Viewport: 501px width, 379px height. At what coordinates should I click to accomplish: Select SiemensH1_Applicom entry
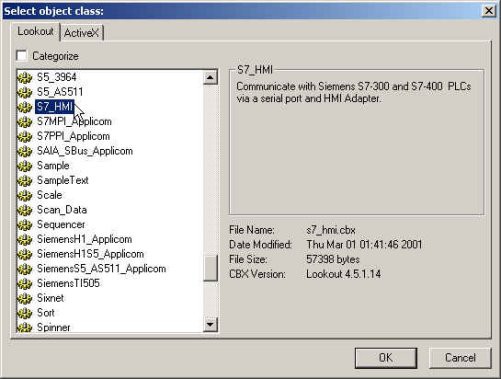click(x=84, y=239)
